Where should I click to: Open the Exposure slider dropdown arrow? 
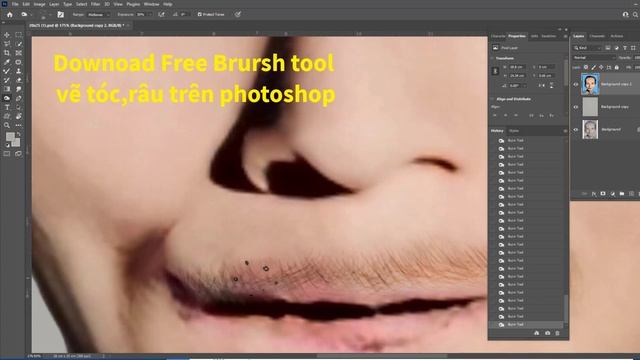(150, 15)
